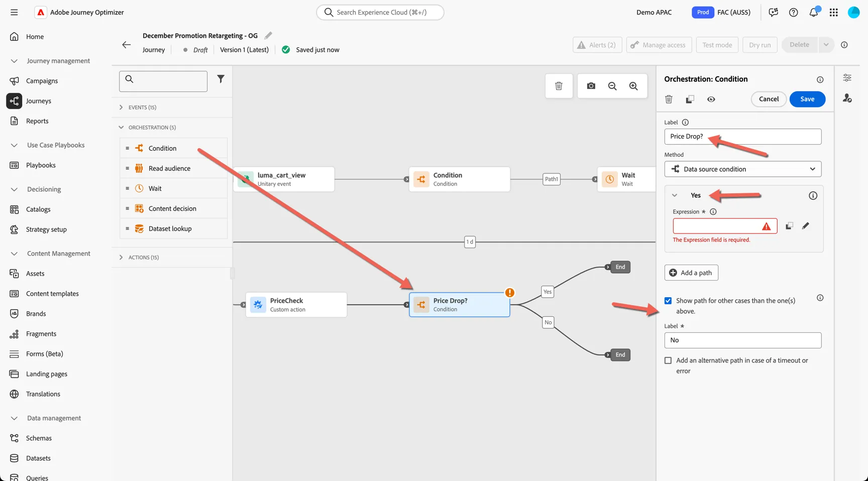Delete the condition using panel trash icon

tap(669, 99)
